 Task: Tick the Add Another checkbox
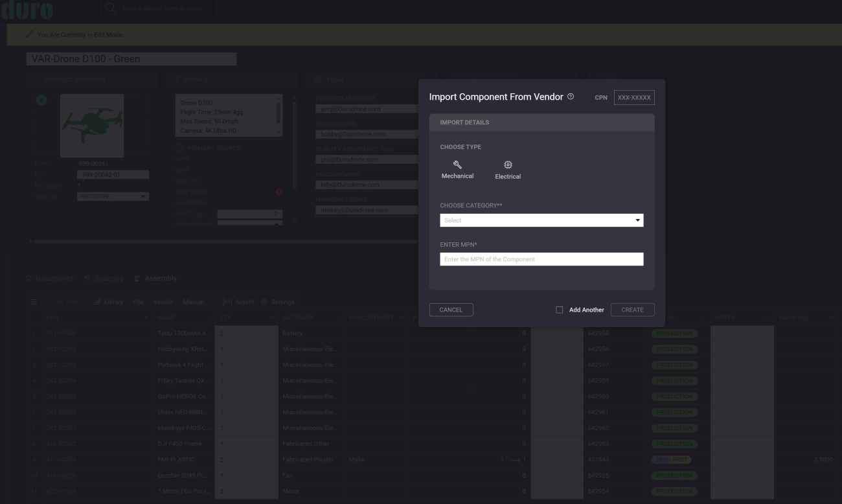click(560, 310)
